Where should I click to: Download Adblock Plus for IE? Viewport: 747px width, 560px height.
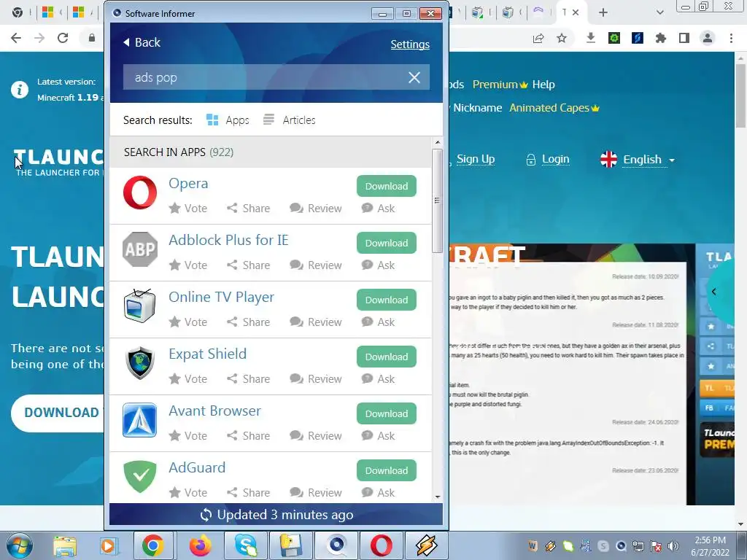387,243
